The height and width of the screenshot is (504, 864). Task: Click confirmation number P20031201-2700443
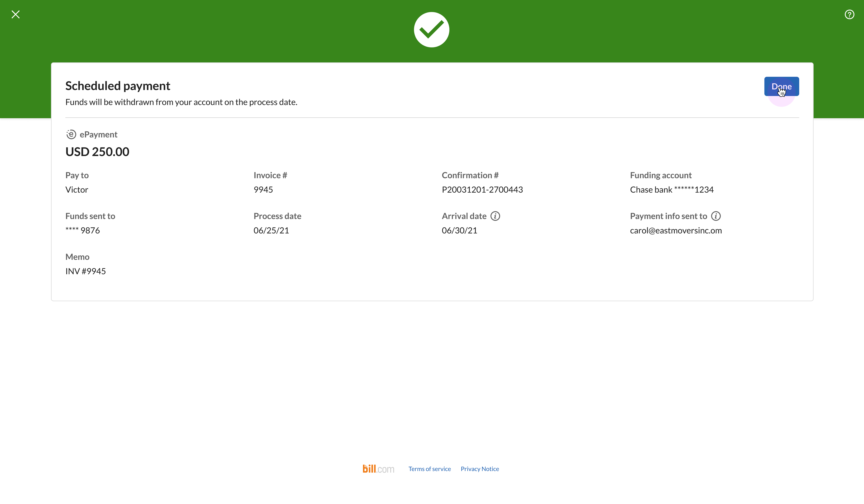pos(482,190)
